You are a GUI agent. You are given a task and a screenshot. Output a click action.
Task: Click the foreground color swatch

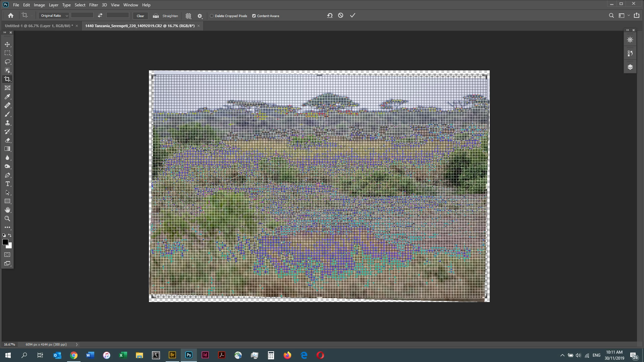coord(5,242)
